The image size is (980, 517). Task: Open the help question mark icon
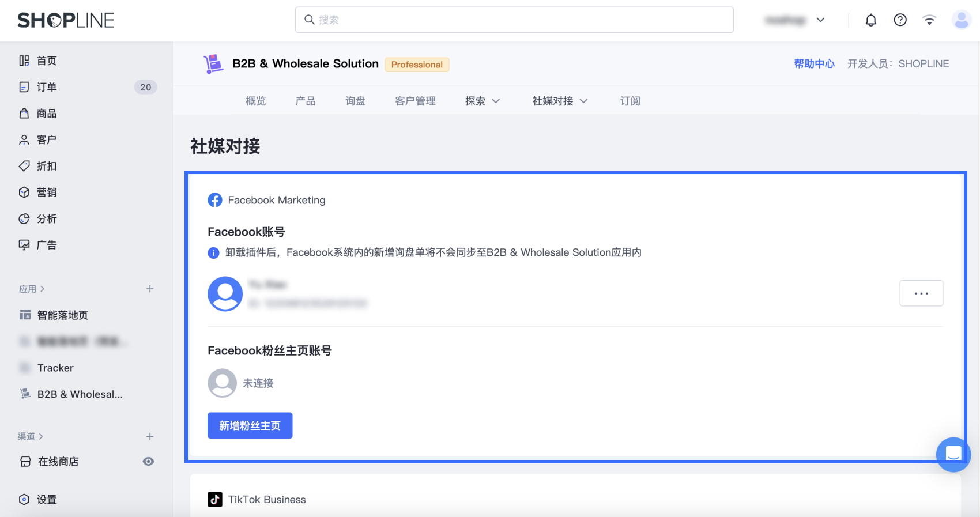click(x=900, y=20)
